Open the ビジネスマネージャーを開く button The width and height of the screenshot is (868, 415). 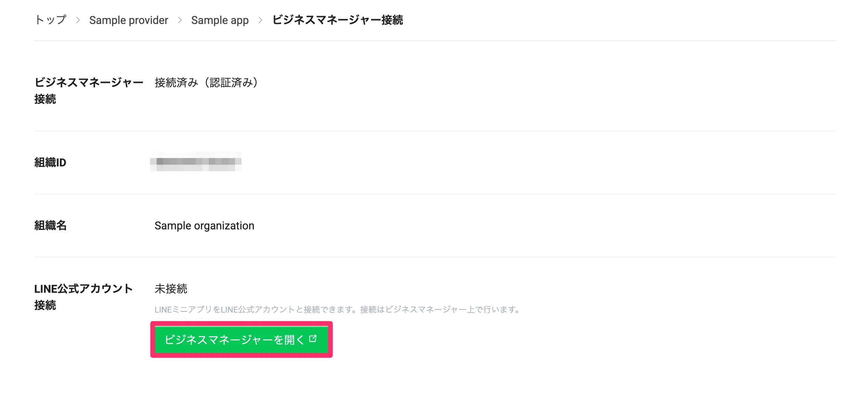[x=241, y=339]
